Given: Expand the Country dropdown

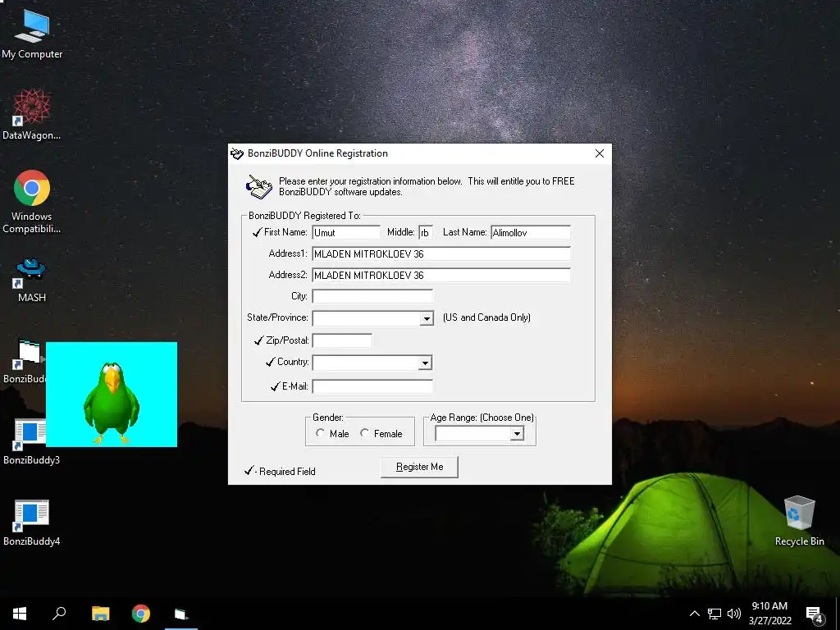Looking at the screenshot, I should (426, 363).
